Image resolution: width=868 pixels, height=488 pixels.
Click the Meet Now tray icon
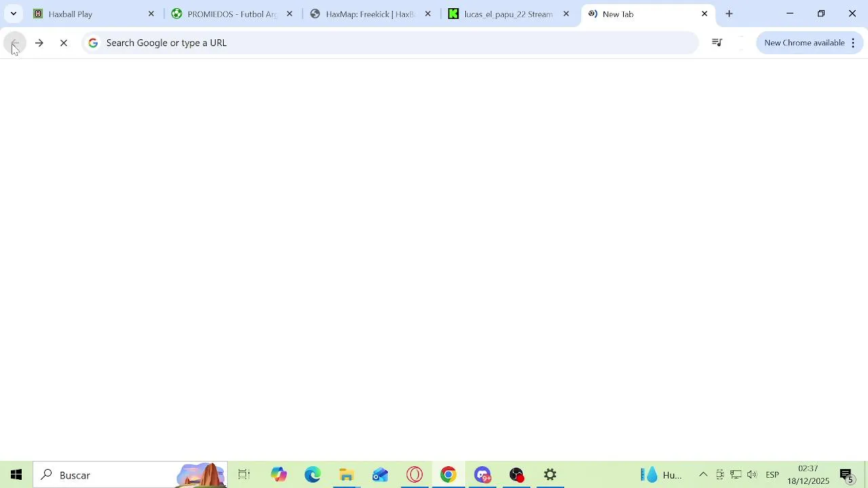[x=719, y=475]
